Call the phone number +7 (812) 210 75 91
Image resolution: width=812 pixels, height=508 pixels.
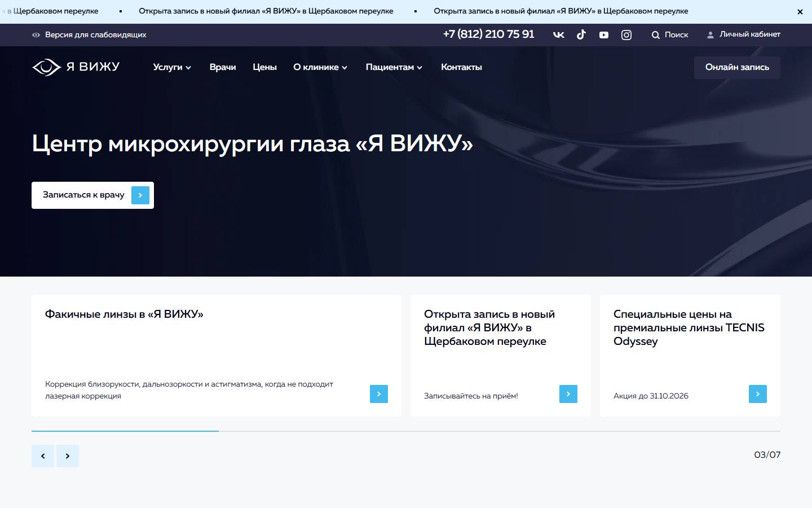(488, 34)
